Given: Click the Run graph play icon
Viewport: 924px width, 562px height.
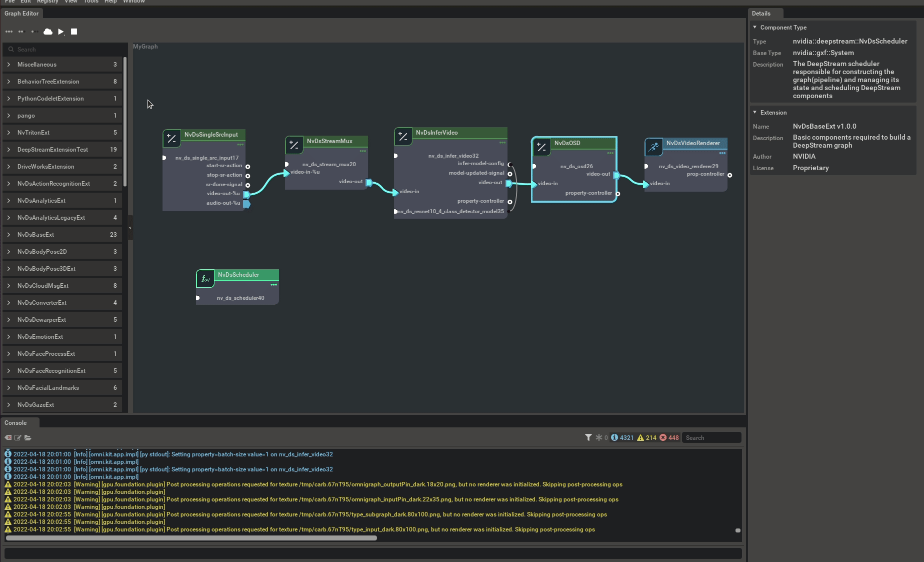Looking at the screenshot, I should (61, 32).
